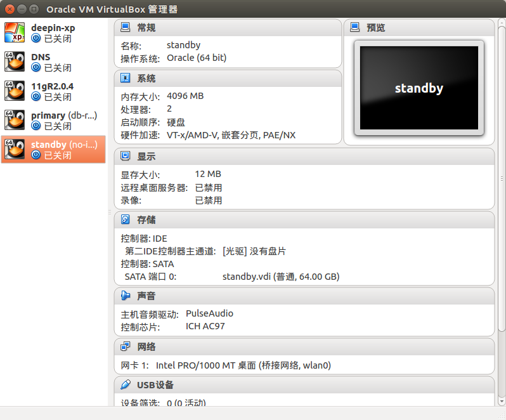Click the details pane vertical scrollbar
506x420 pixels.
502,178
